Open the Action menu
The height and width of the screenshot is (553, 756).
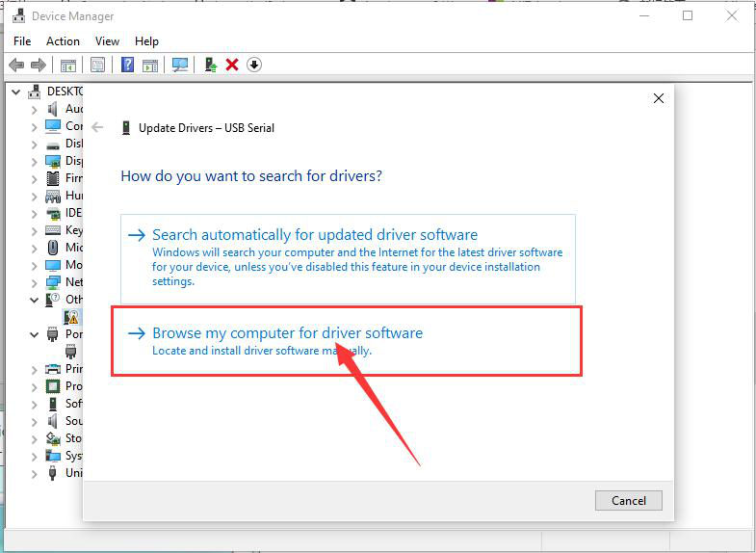click(x=63, y=41)
